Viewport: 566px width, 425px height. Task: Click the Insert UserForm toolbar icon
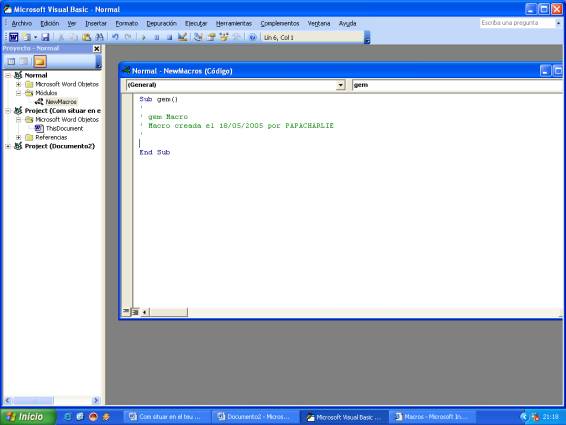(26, 37)
